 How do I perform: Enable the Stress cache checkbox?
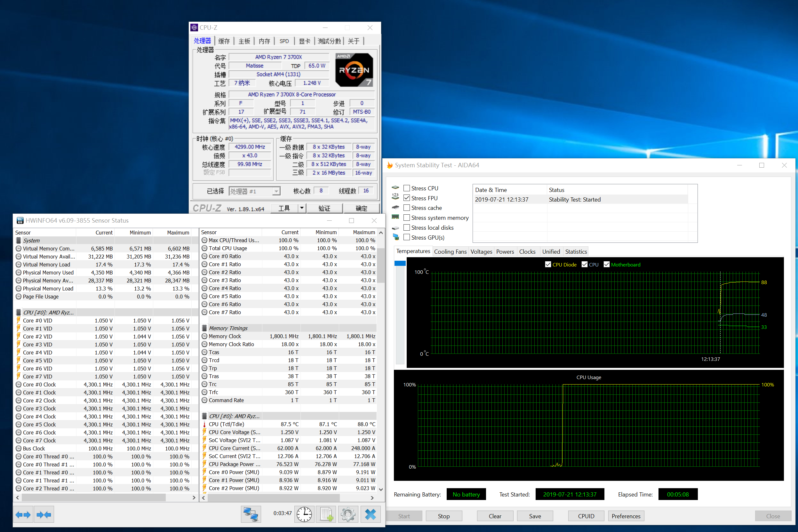406,208
